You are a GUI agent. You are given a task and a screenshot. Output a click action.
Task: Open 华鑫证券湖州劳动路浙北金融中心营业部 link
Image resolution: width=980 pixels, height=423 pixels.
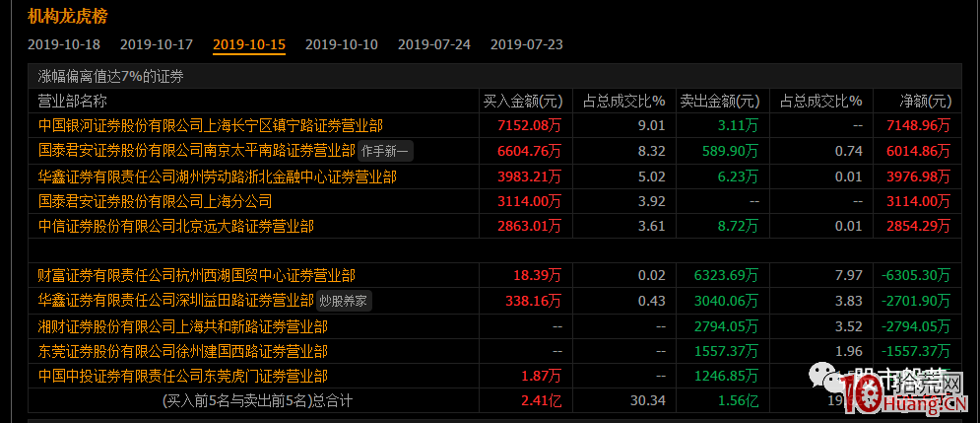(218, 177)
